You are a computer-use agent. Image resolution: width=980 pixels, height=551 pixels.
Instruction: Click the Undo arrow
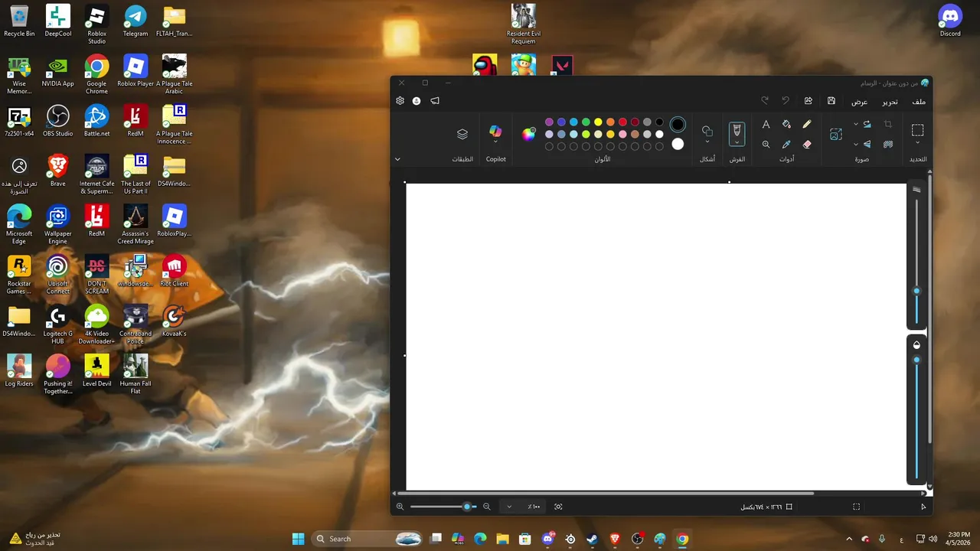point(786,101)
